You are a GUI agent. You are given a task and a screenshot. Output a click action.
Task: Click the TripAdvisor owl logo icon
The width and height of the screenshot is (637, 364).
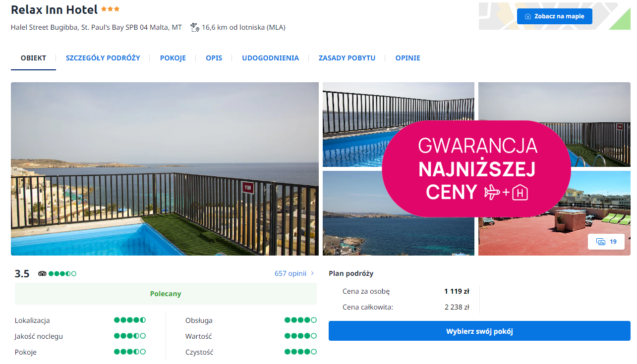coord(42,273)
